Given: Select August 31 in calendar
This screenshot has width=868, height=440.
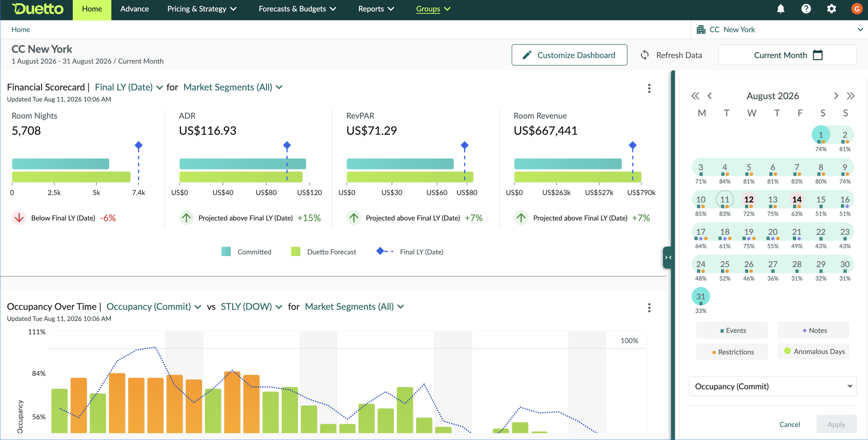Looking at the screenshot, I should point(701,297).
